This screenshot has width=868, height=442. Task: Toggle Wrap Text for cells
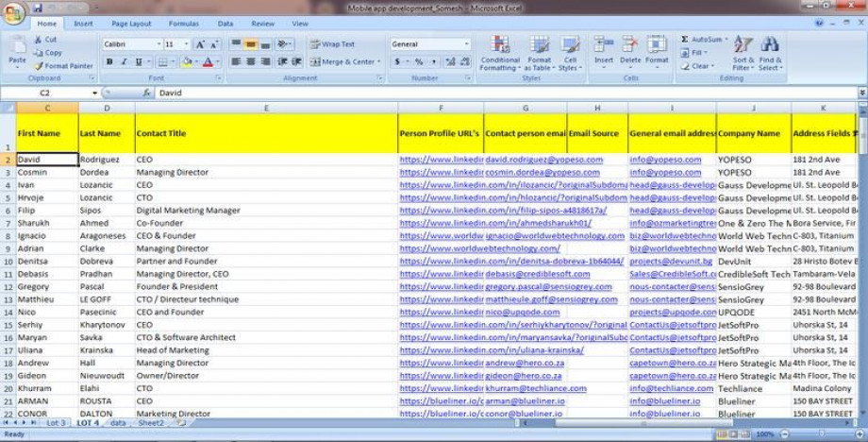click(x=332, y=43)
